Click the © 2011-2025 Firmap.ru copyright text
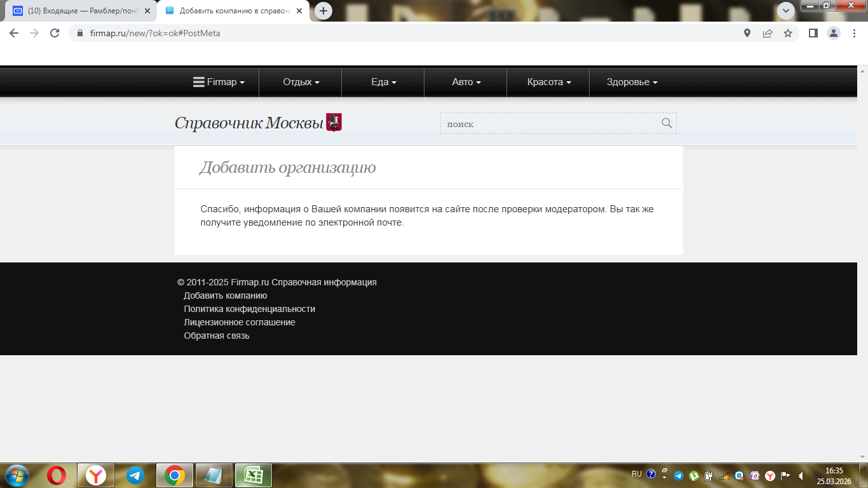 [277, 282]
